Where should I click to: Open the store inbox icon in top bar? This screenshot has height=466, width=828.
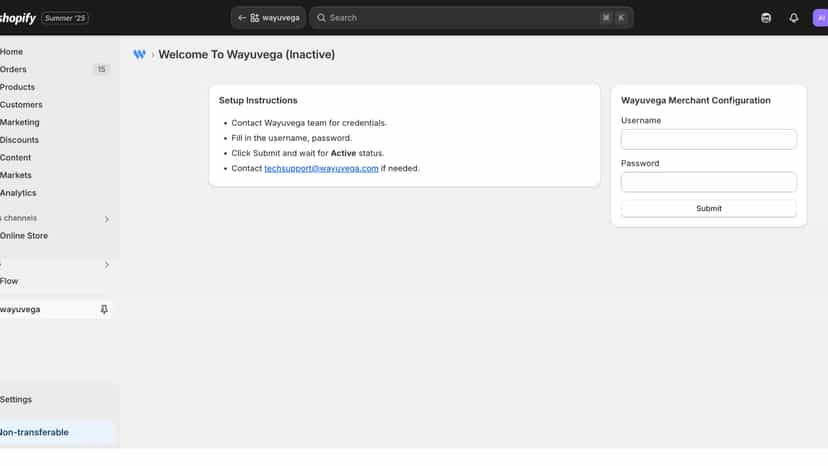point(766,18)
